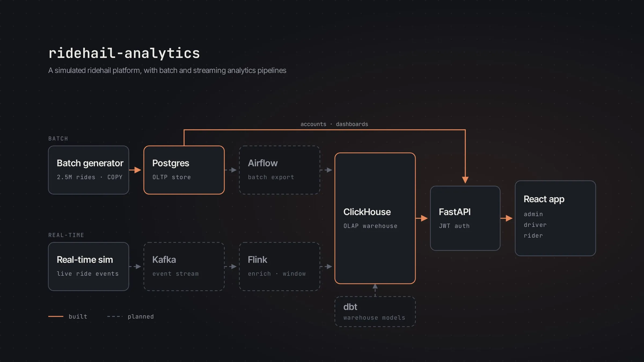The width and height of the screenshot is (644, 362).
Task: Click the BATCH section label
Action: [58, 139]
